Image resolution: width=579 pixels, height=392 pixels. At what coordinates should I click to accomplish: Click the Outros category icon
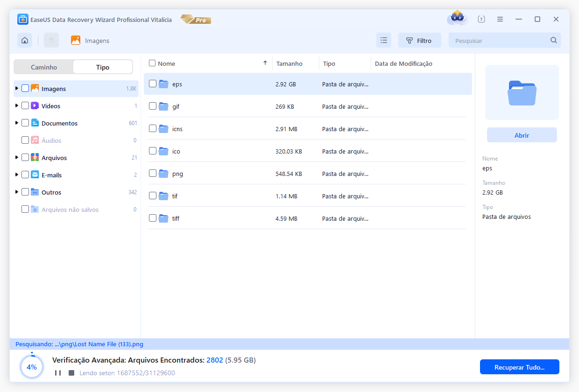pyautogui.click(x=35, y=192)
